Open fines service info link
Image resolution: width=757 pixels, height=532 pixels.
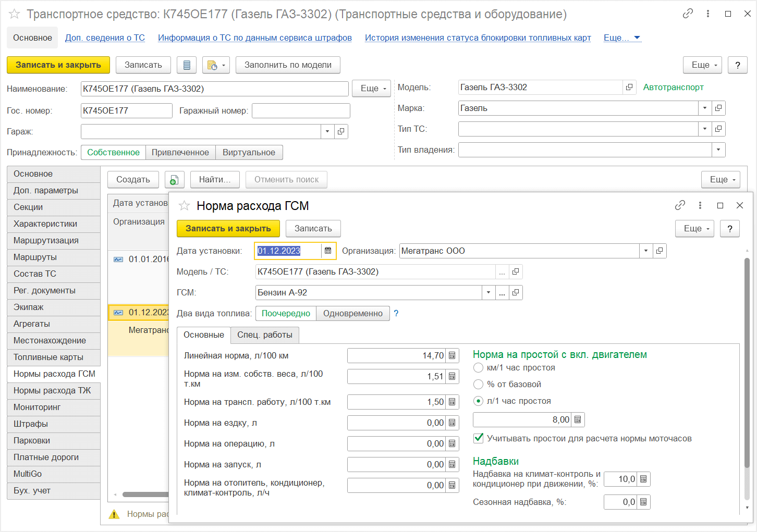pos(255,38)
